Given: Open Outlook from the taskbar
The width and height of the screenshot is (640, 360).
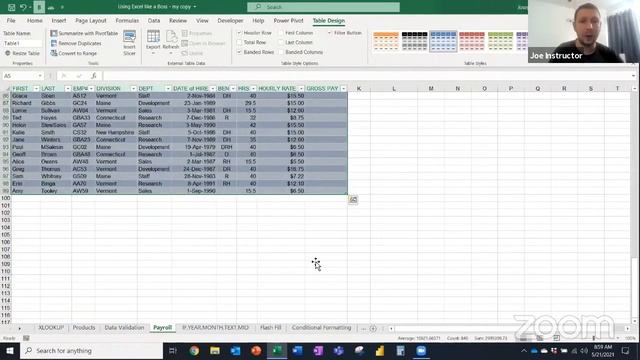Looking at the screenshot, I should click(236, 351).
